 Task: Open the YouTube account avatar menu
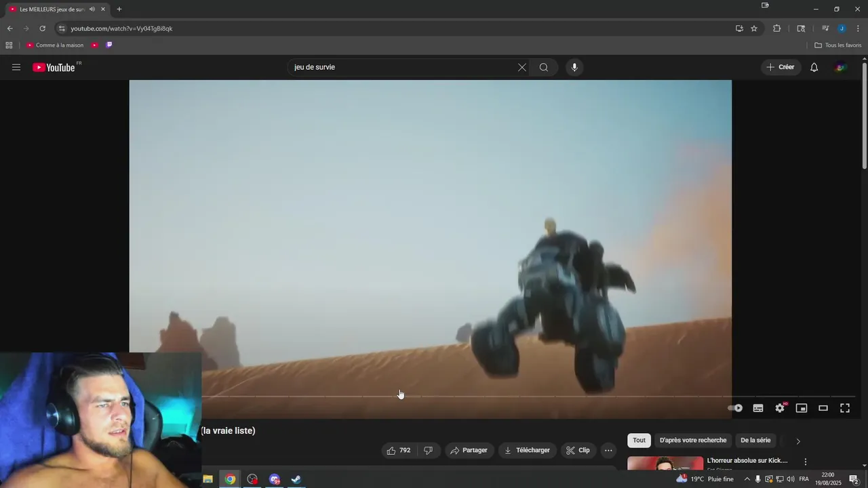pyautogui.click(x=841, y=67)
